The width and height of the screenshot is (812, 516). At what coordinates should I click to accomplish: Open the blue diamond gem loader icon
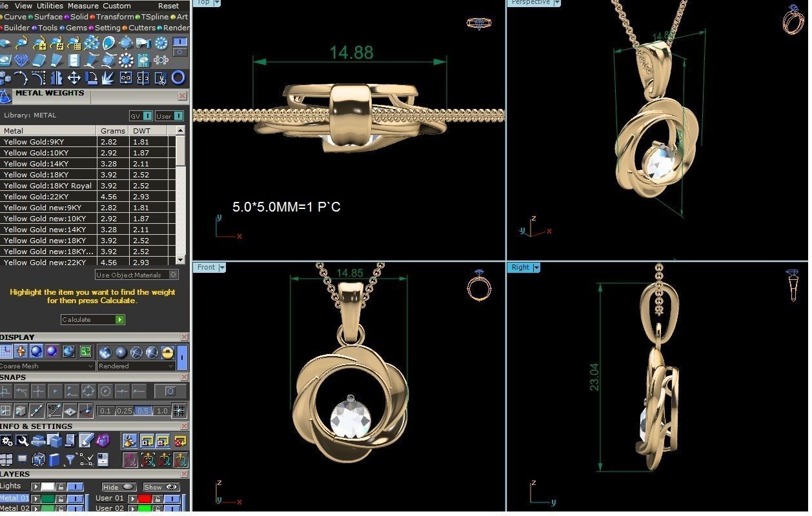pyautogui.click(x=21, y=60)
